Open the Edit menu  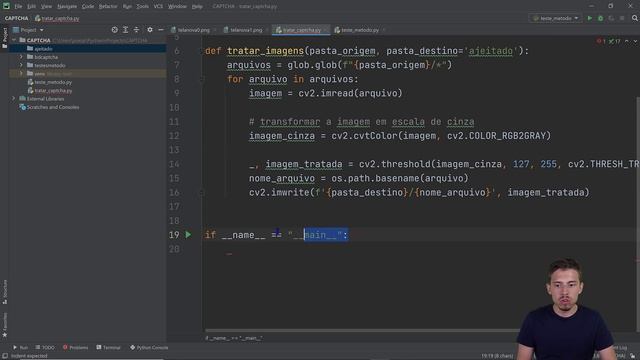coord(31,7)
